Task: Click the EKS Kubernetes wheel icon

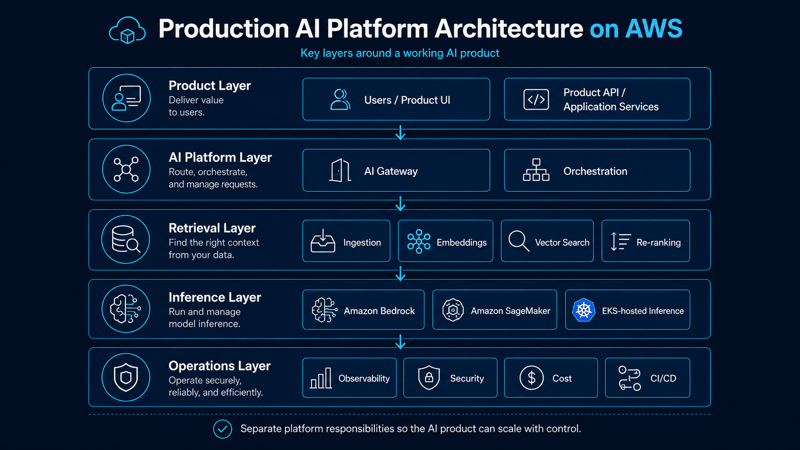Action: coord(583,310)
